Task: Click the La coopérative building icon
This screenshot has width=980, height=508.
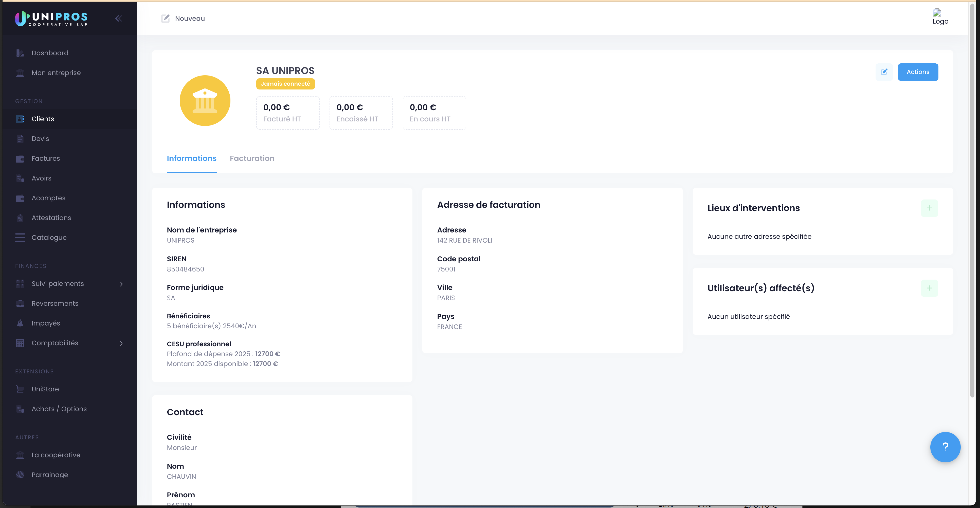Action: point(20,455)
